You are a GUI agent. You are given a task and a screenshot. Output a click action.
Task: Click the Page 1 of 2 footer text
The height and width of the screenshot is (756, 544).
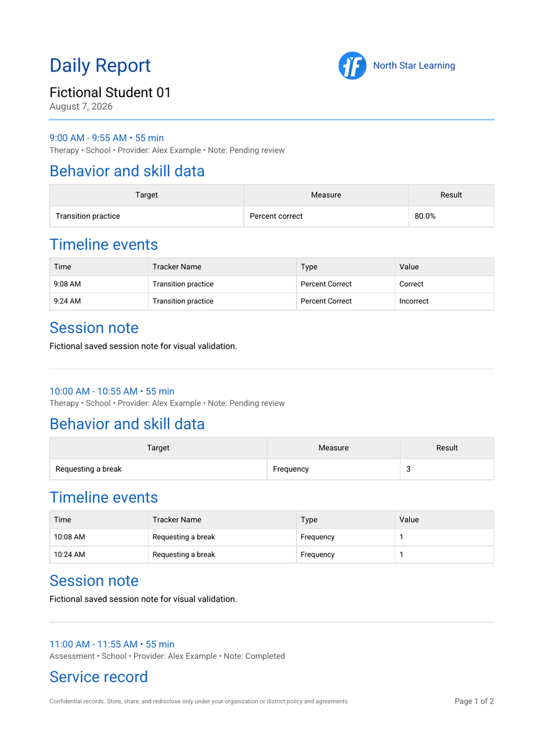[474, 702]
